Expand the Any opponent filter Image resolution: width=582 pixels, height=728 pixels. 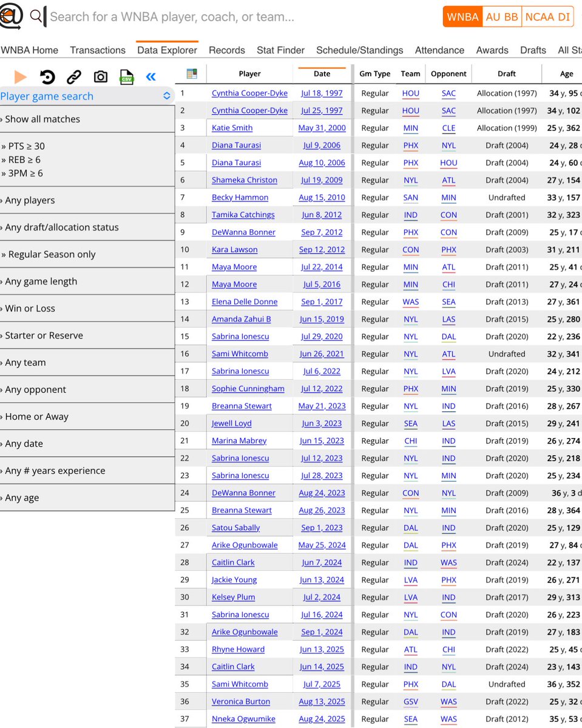coord(87,389)
